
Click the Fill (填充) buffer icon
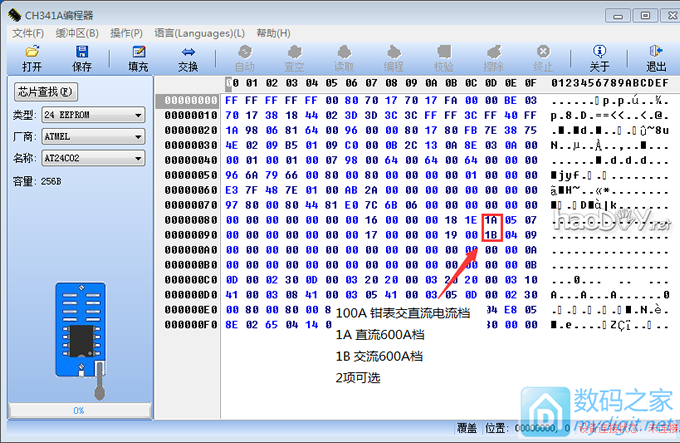pyautogui.click(x=138, y=58)
